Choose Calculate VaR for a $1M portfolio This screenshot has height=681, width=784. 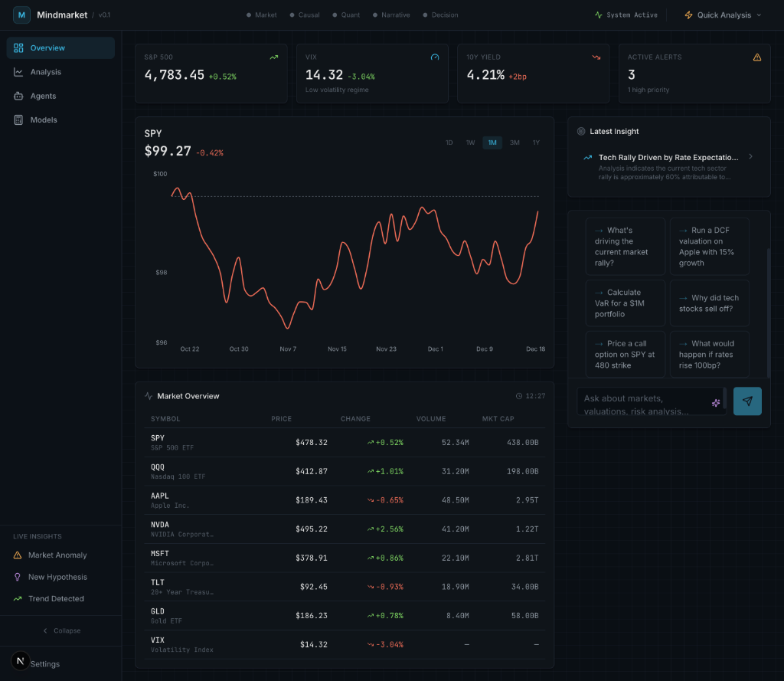pyautogui.click(x=625, y=303)
